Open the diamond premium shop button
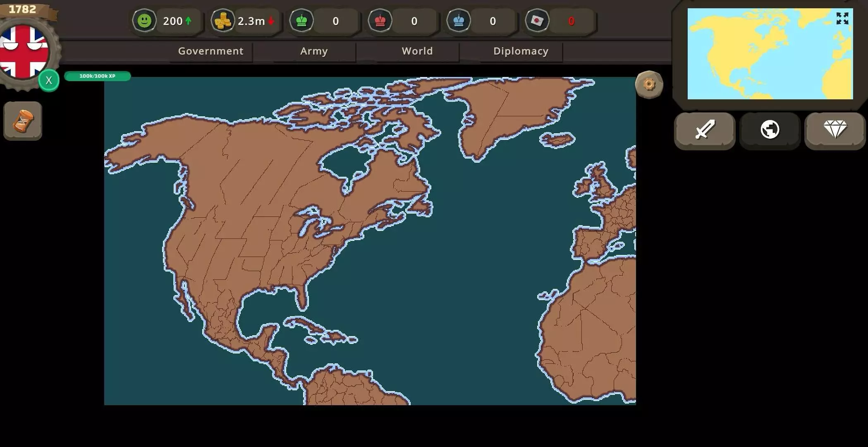 click(x=835, y=130)
